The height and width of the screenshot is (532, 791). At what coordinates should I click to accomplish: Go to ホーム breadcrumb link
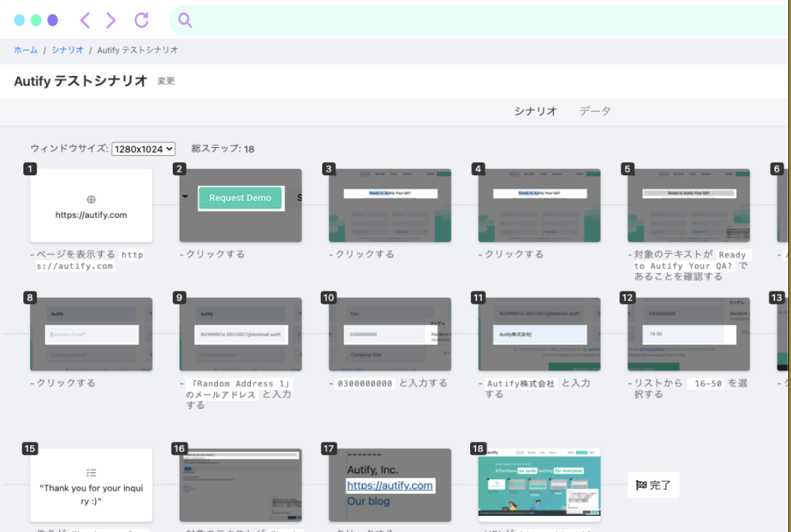coord(25,50)
